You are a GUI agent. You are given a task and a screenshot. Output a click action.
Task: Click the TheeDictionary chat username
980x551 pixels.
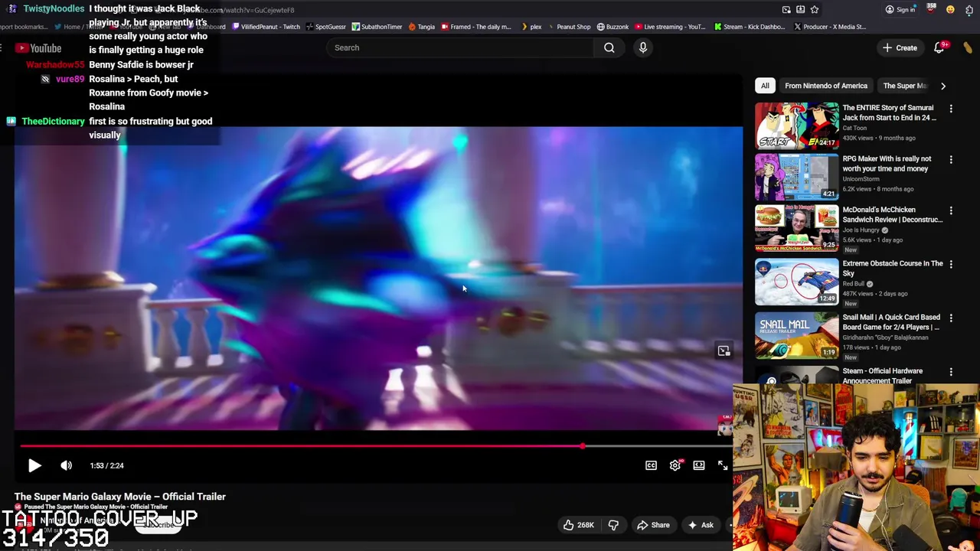53,121
